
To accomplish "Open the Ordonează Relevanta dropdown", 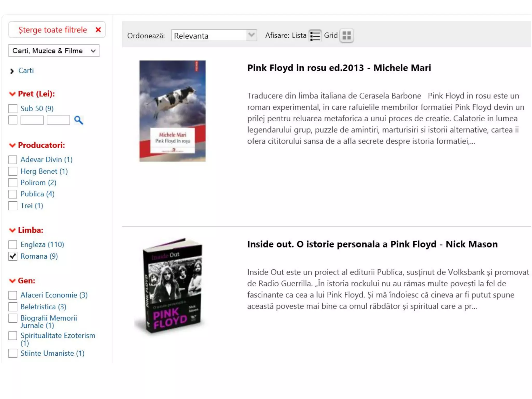I will (x=214, y=36).
